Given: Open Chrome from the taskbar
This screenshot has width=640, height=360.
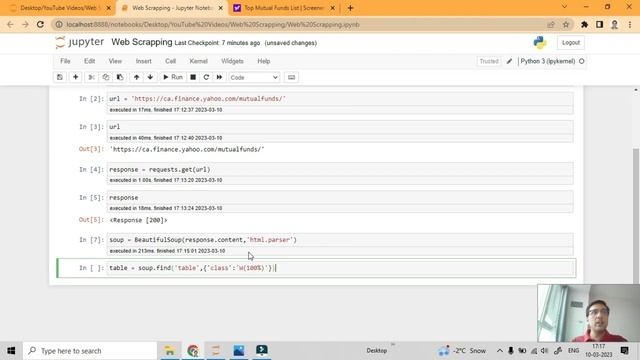Looking at the screenshot, I should (193, 351).
